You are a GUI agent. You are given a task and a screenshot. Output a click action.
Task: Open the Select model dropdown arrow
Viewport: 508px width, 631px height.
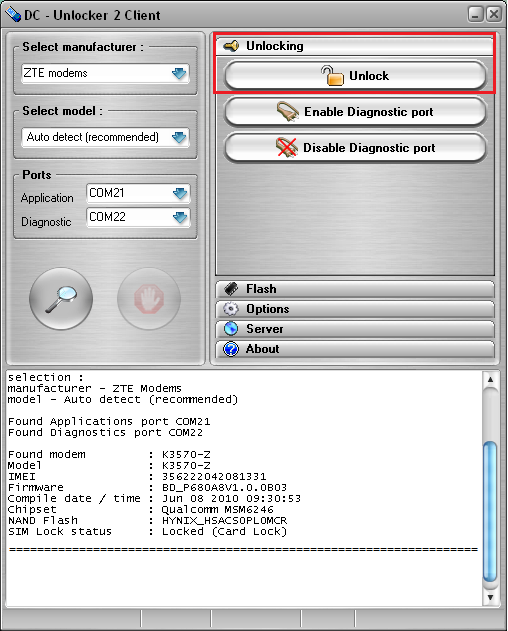pos(179,138)
